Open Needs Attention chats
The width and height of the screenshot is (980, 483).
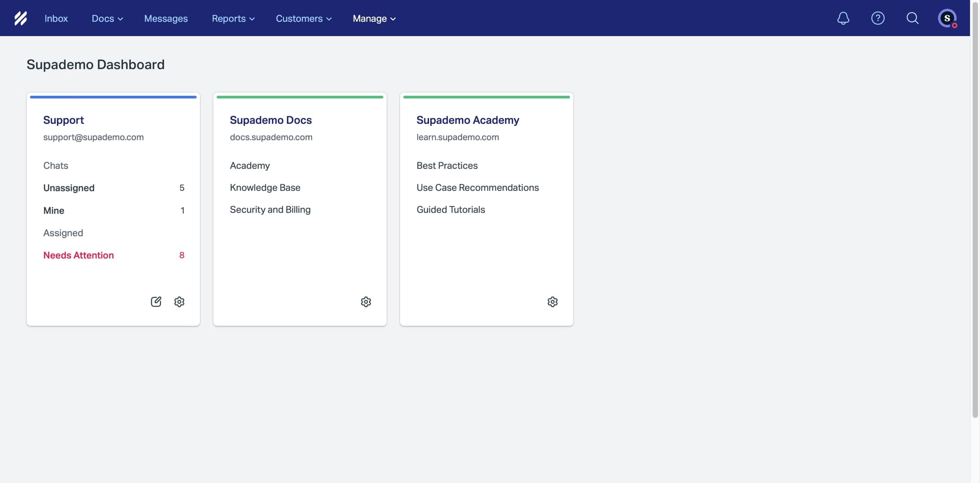click(78, 255)
